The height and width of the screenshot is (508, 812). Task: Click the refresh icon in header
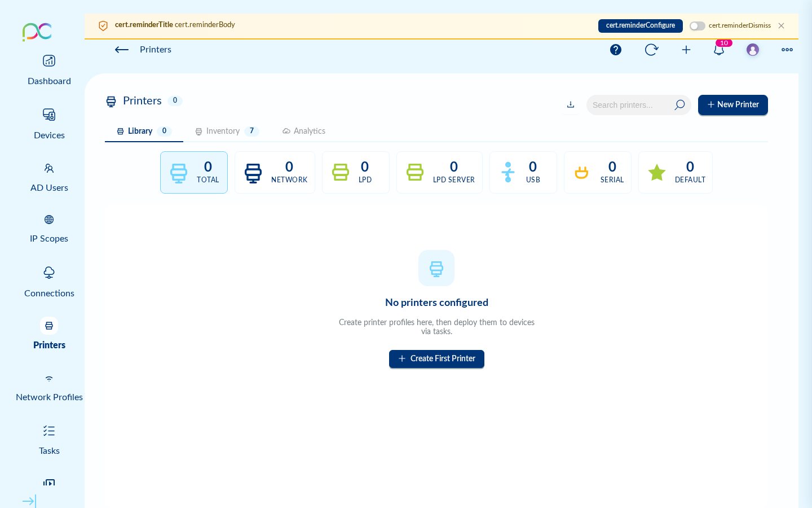[x=651, y=50]
